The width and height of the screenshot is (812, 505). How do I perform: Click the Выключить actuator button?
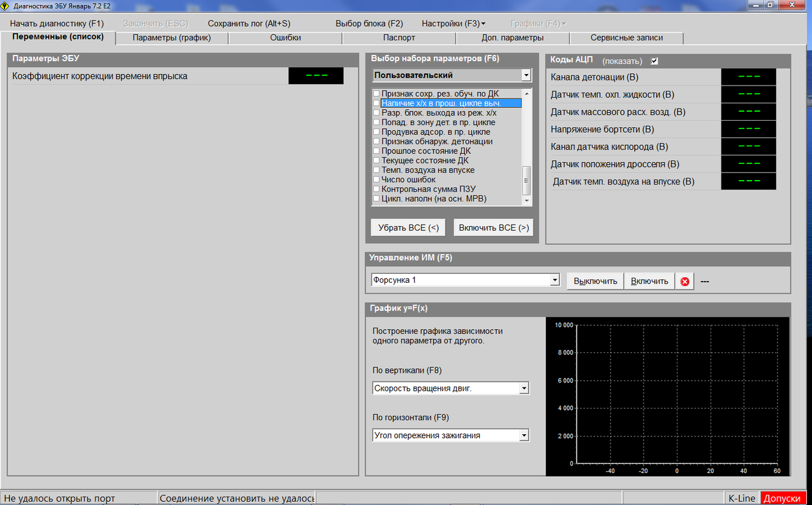pyautogui.click(x=595, y=282)
